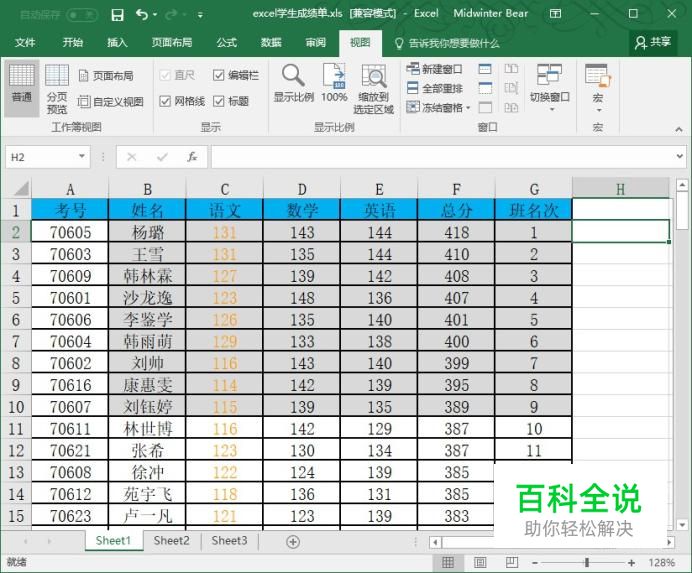Open the Sheet3 worksheet tab

pos(229,541)
